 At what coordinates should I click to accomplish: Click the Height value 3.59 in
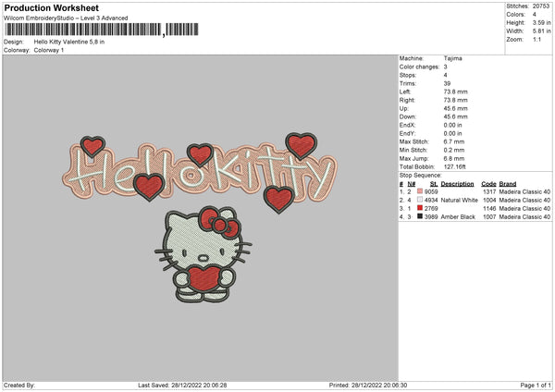541,22
